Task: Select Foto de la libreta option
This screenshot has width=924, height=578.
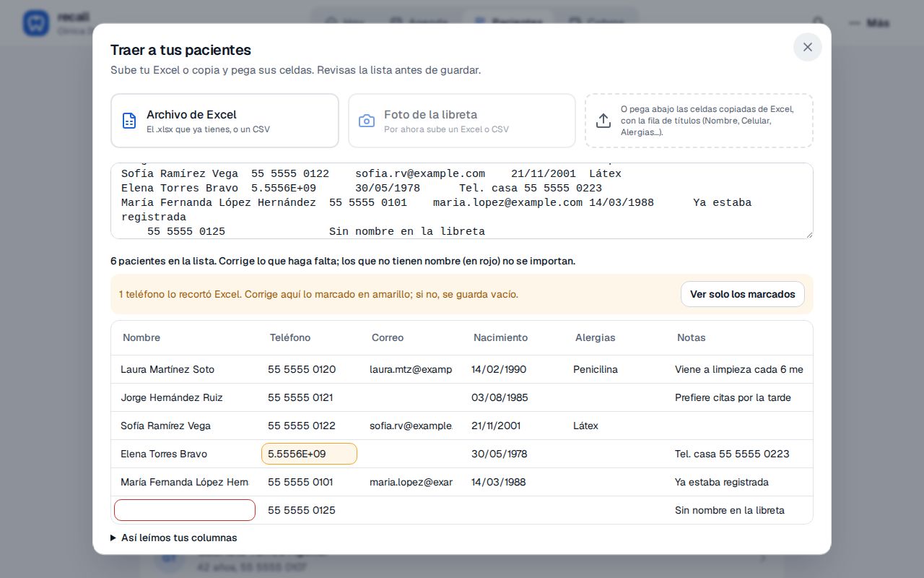Action: click(x=462, y=121)
